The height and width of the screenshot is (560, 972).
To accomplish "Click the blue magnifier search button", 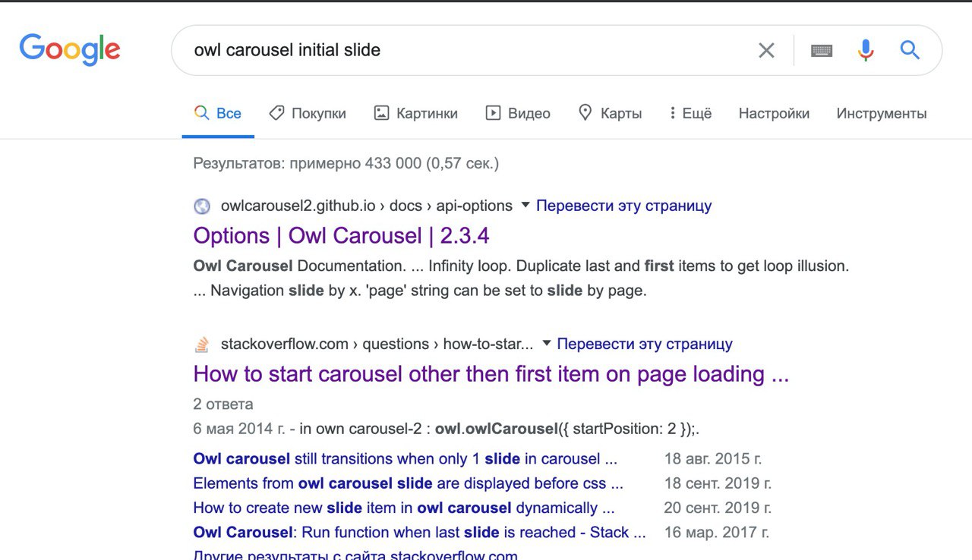I will click(x=910, y=50).
